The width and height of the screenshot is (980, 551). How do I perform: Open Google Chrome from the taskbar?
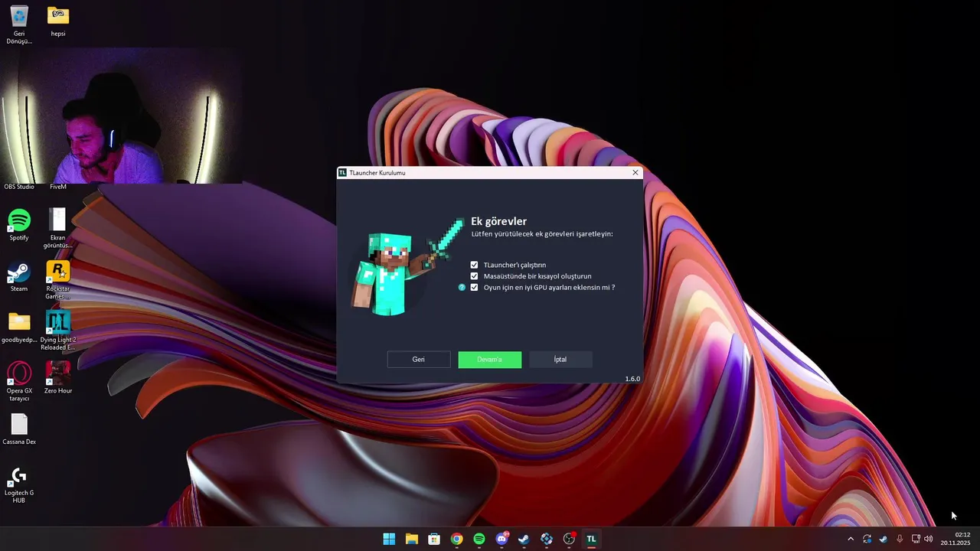[x=456, y=539]
